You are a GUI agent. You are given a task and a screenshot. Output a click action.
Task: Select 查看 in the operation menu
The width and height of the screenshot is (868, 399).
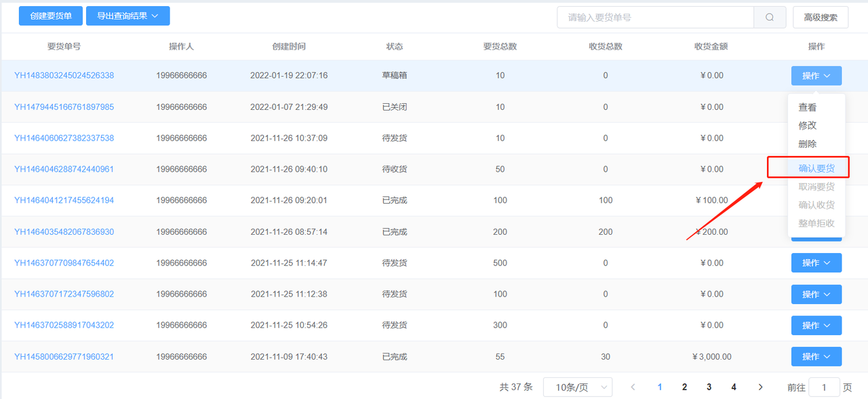pyautogui.click(x=808, y=107)
